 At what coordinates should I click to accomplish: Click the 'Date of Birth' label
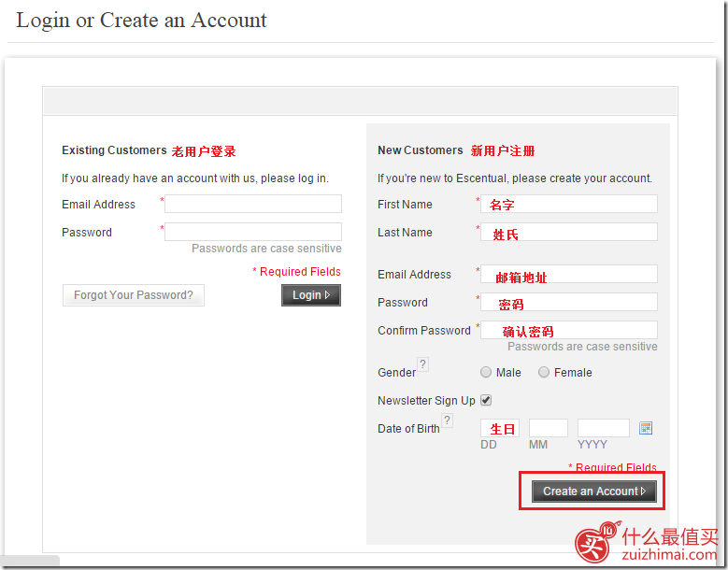pyautogui.click(x=408, y=429)
